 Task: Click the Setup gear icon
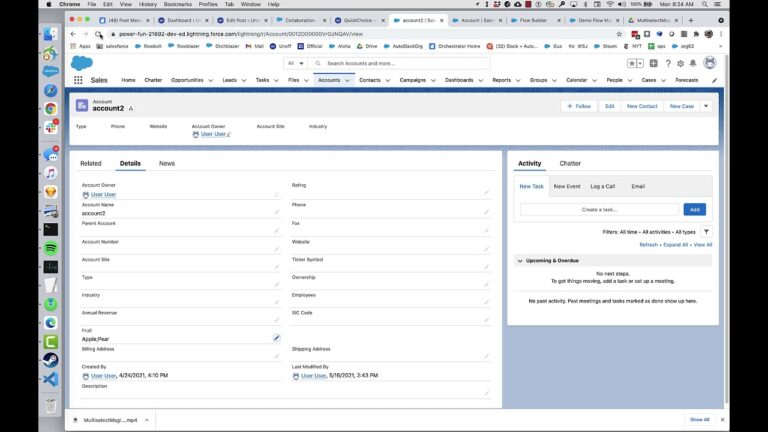683,63
